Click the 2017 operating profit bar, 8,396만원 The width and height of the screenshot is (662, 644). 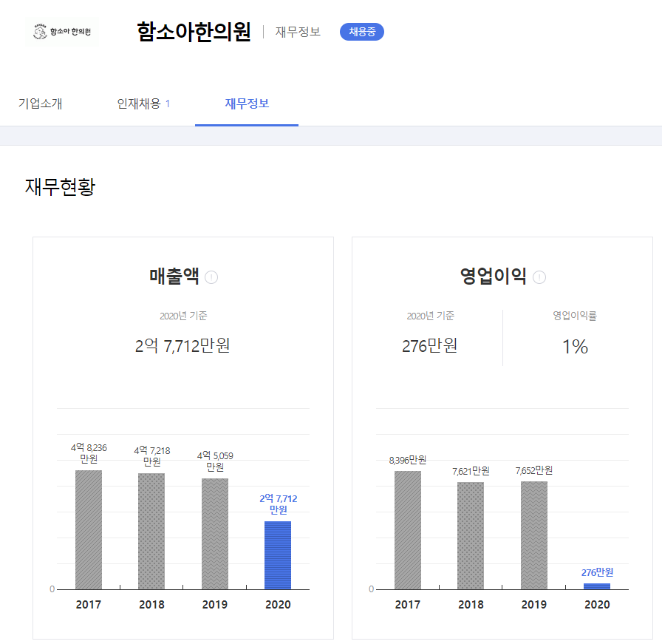click(x=408, y=530)
